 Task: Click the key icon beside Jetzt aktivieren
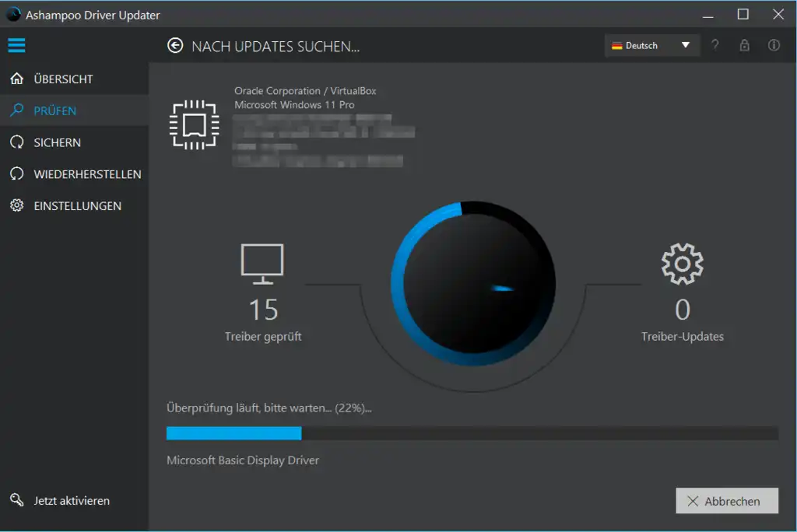pyautogui.click(x=17, y=500)
